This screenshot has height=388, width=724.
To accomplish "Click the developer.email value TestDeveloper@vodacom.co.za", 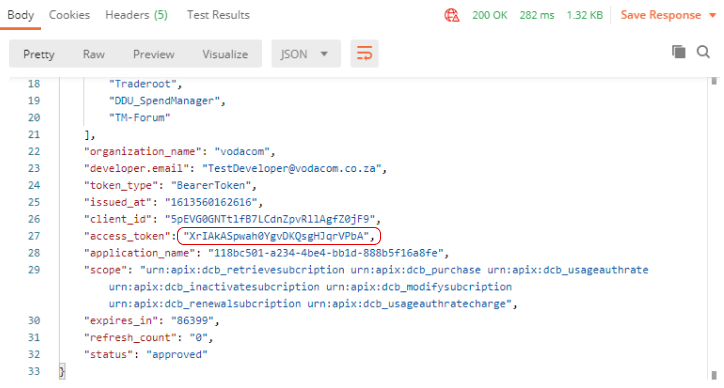I will (292, 168).
